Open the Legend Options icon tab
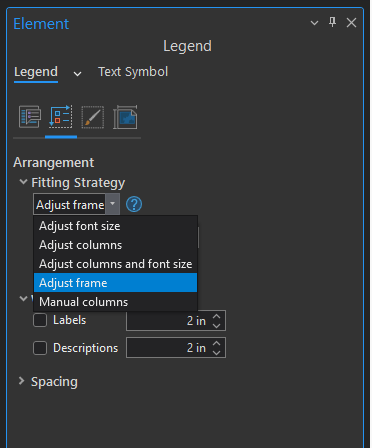The image size is (372, 448). [30, 117]
